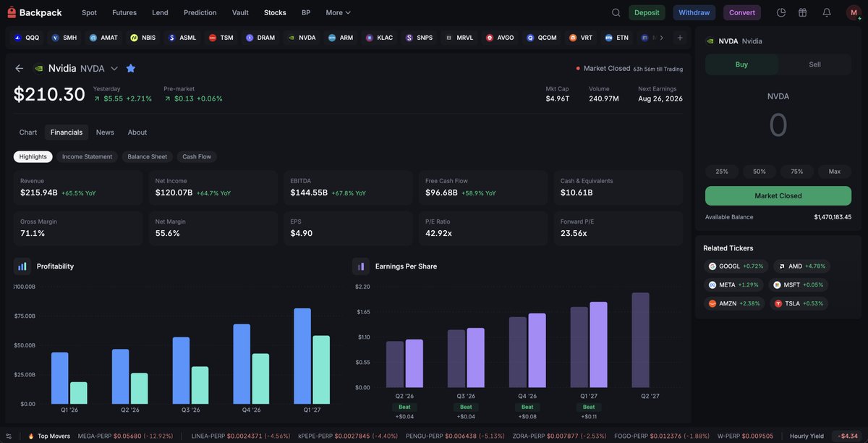Image resolution: width=868 pixels, height=443 pixels.
Task: Open the portfolio pie chart icon
Action: click(781, 12)
